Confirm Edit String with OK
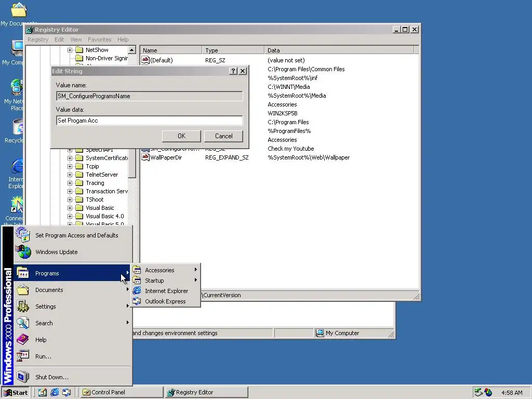The height and width of the screenshot is (399, 532). [181, 136]
